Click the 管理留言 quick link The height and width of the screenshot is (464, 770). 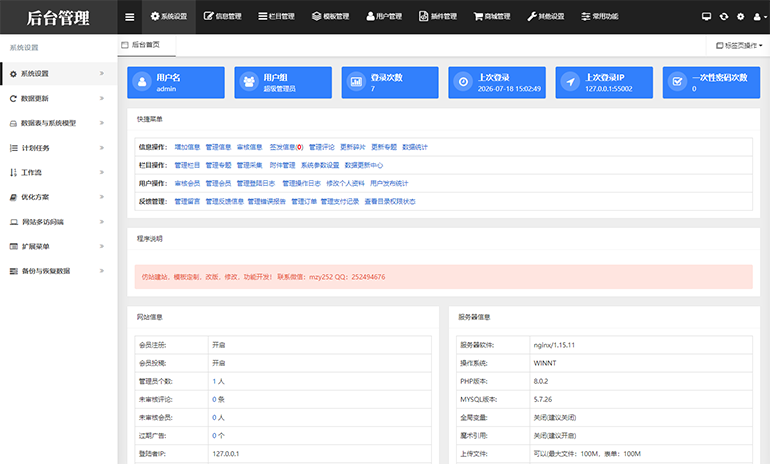click(x=187, y=201)
